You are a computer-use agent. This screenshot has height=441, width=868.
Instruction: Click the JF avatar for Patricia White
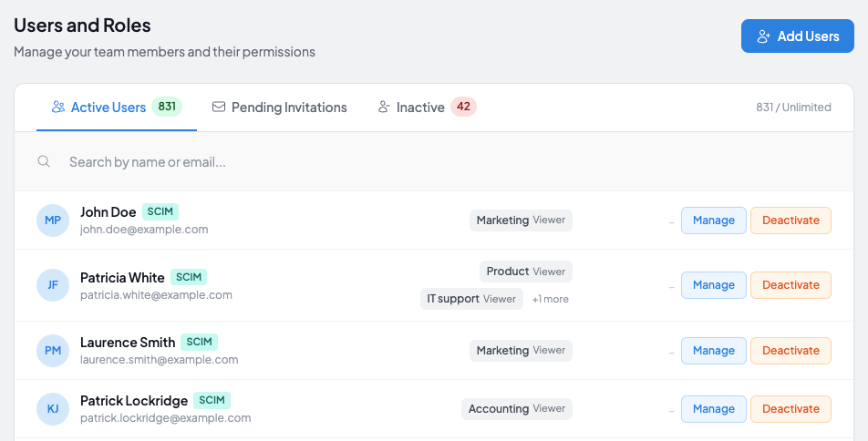[x=53, y=285]
